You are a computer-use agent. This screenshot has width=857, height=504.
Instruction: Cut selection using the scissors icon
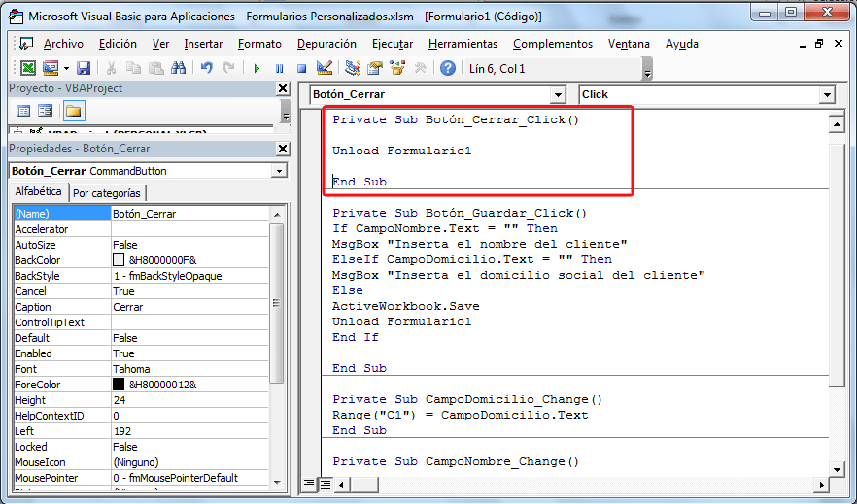pos(111,68)
